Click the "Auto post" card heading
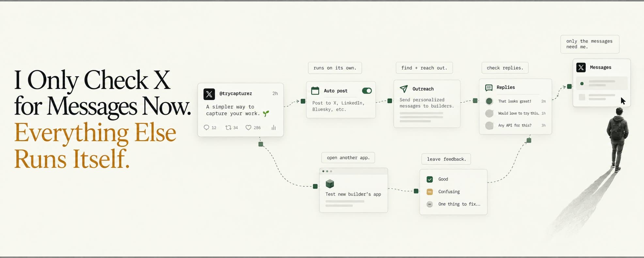 coord(336,91)
